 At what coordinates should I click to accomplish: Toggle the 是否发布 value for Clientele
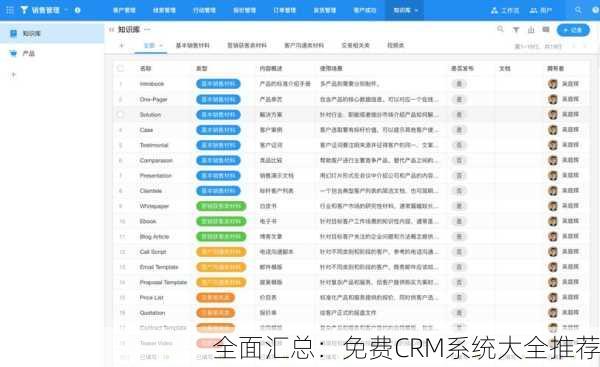(x=459, y=191)
